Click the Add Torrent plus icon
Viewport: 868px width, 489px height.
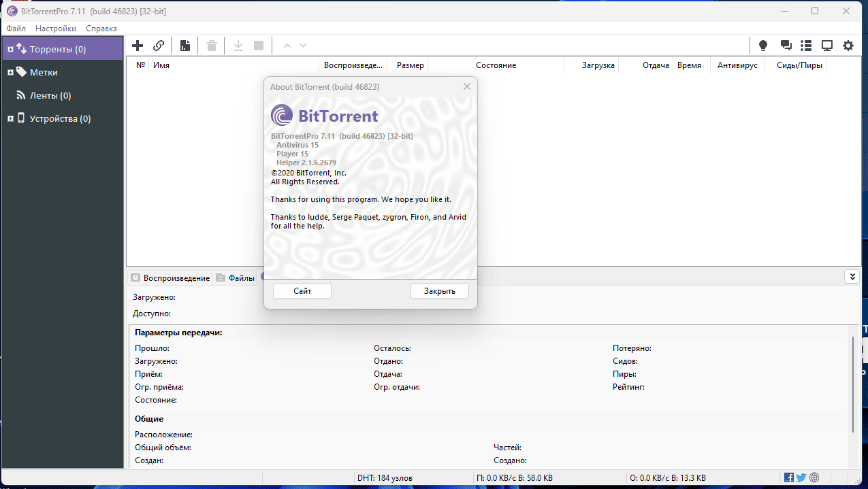click(138, 46)
